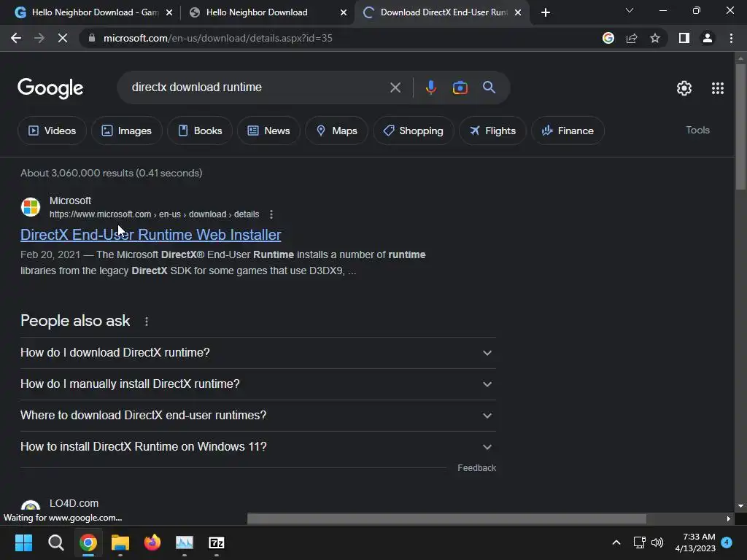Close the DirectX End-User Runtime tab
The height and width of the screenshot is (560, 747).
tap(518, 13)
